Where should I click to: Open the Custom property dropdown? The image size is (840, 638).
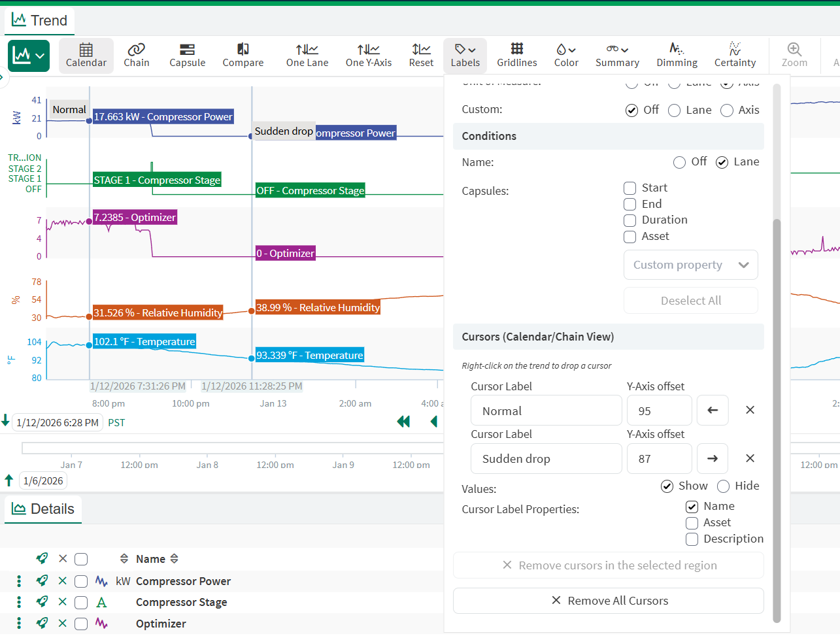click(x=690, y=265)
